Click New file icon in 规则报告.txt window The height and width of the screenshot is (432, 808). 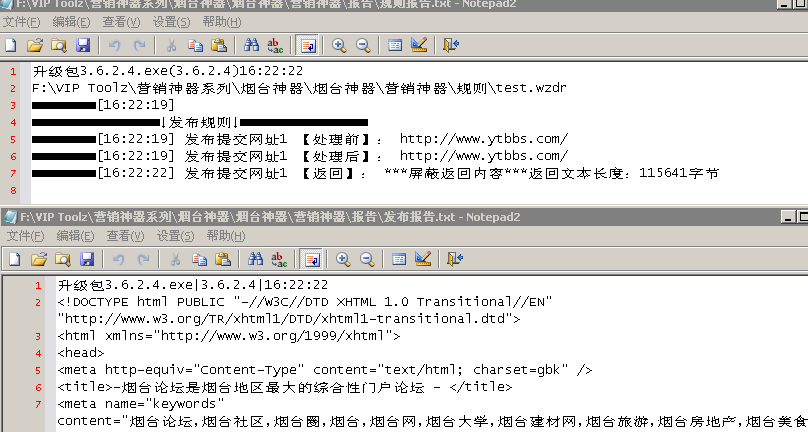(x=11, y=45)
